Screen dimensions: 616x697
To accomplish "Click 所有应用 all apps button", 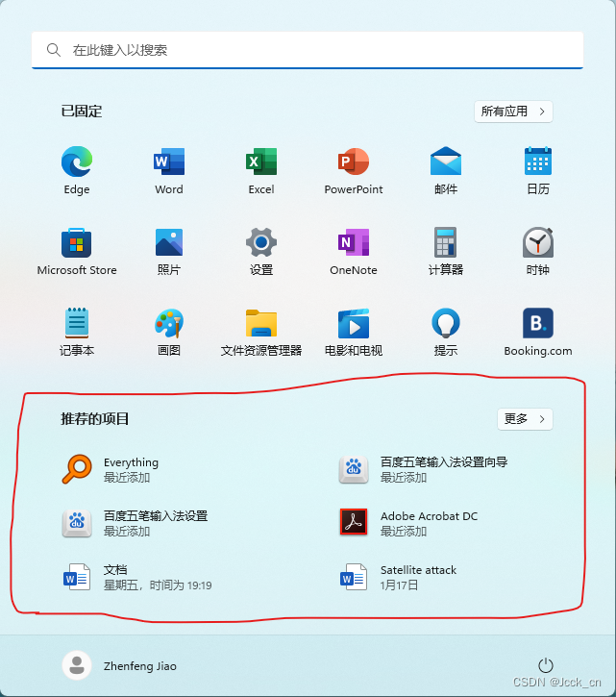I will [513, 112].
